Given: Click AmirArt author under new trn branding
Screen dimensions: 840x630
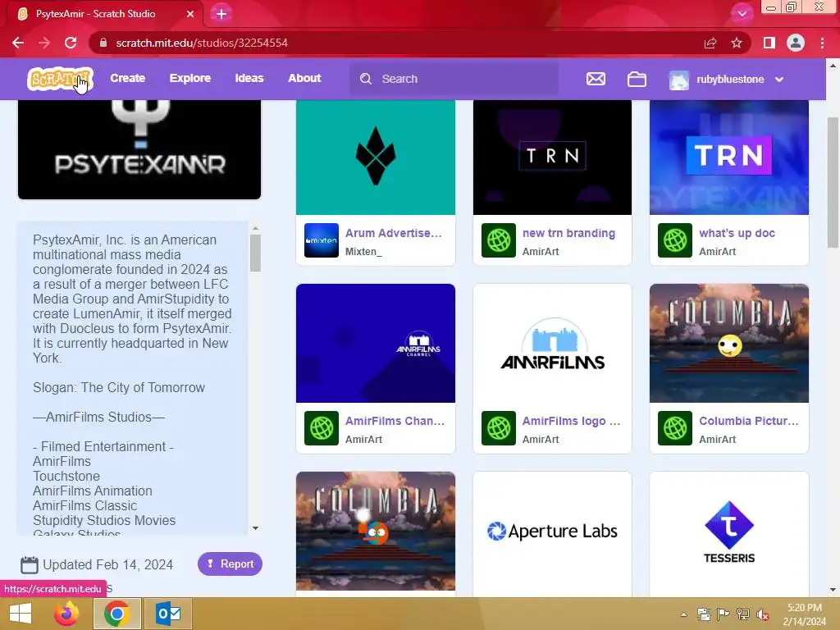Looking at the screenshot, I should click(x=541, y=251).
